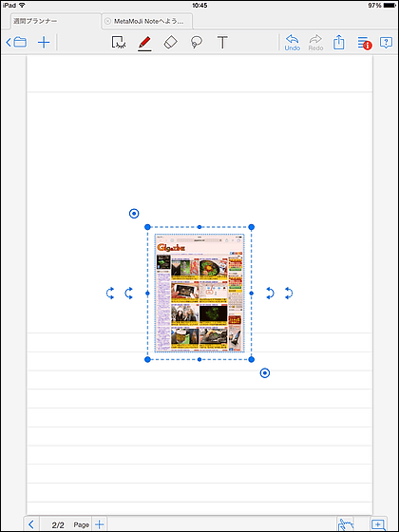Go back to the folder view
Image resolution: width=399 pixels, height=532 pixels.
tap(16, 43)
